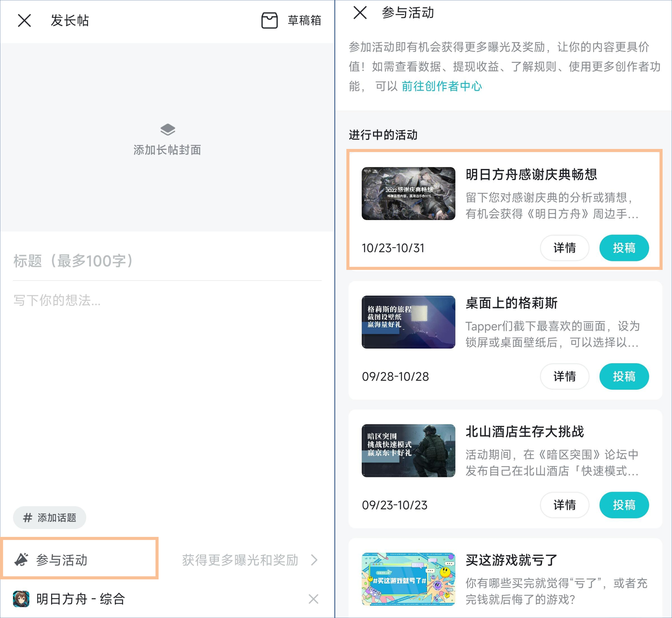Close the 参与活动 activity panel

(360, 13)
